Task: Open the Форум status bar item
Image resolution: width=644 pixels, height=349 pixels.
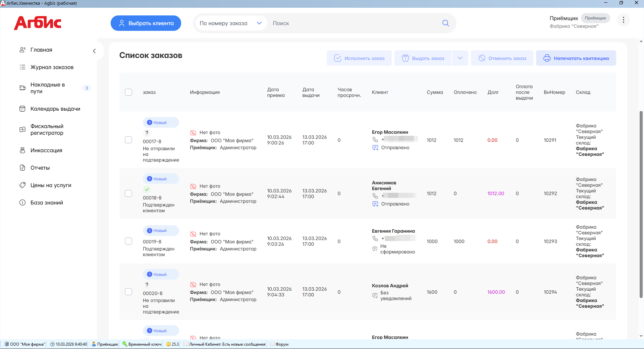Action: point(279,344)
